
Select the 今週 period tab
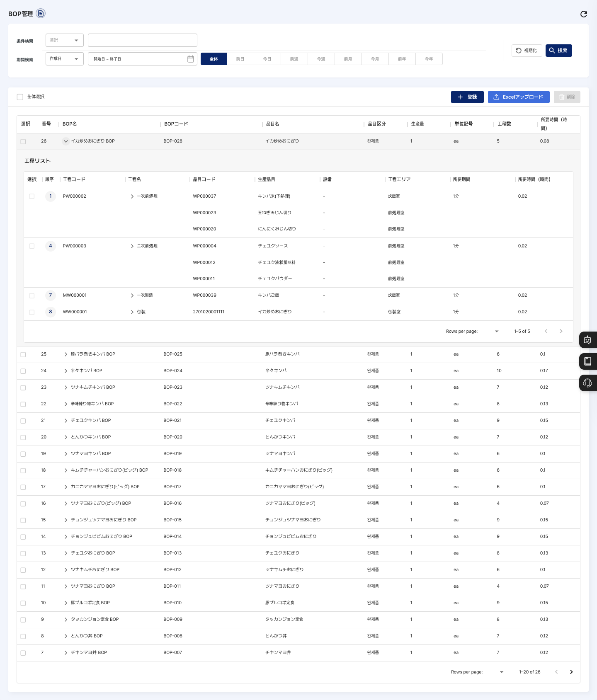point(321,59)
